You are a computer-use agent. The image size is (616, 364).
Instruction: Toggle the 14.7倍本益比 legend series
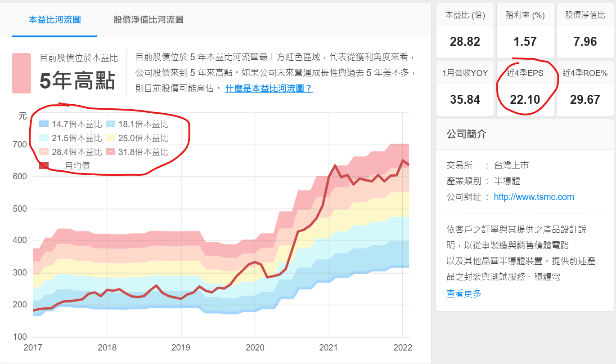point(71,124)
